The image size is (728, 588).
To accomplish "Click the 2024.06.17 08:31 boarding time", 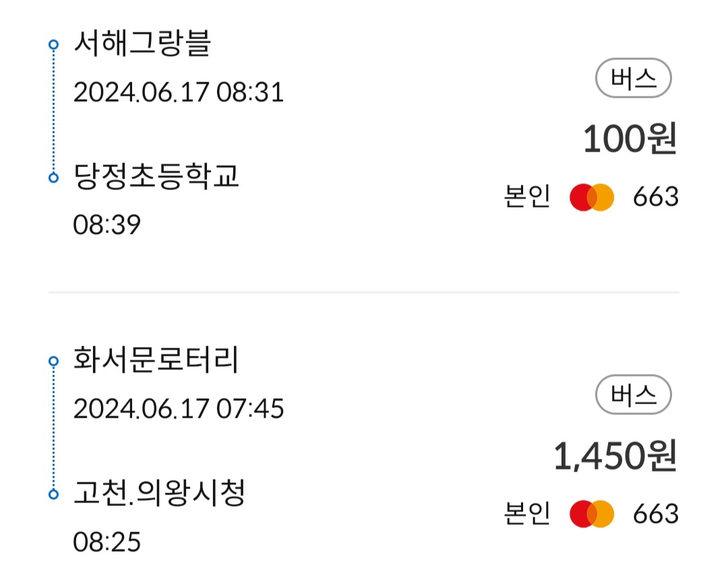I will click(178, 92).
